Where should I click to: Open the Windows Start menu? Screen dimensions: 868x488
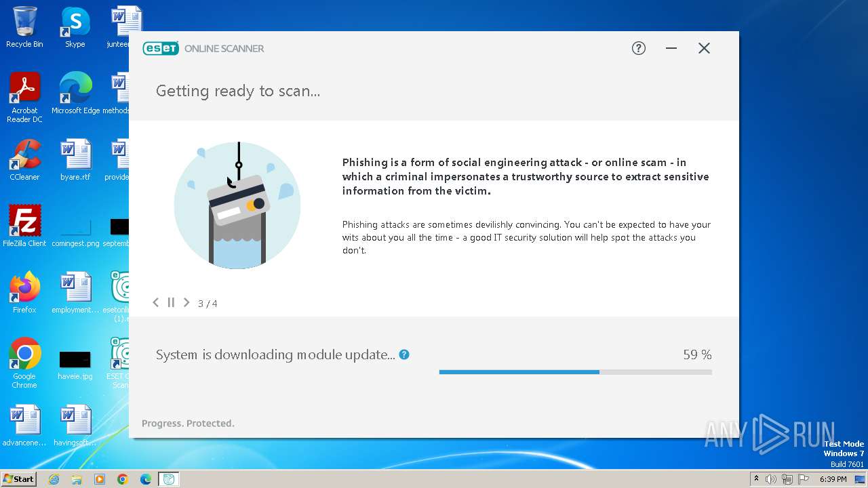(18, 479)
